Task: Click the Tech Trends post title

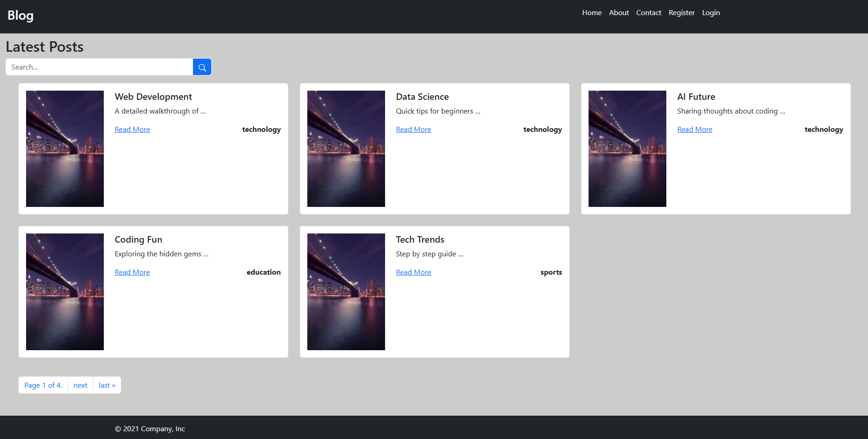Action: tap(420, 239)
